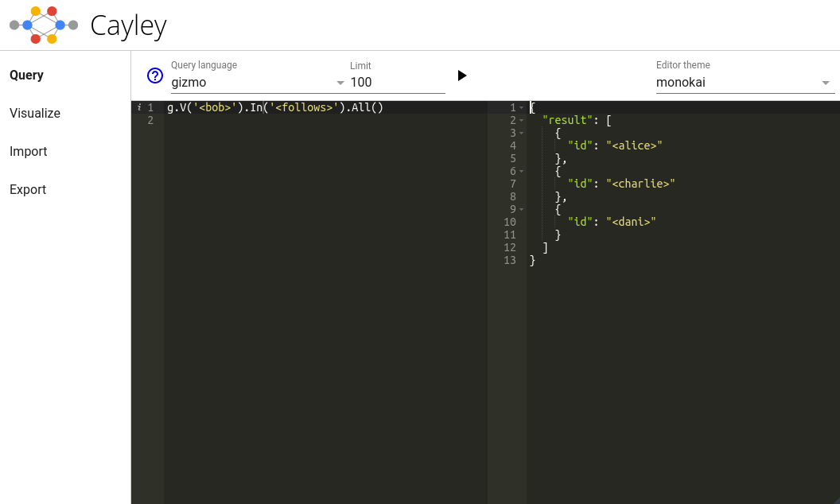Click the Cayley graph logo
The height and width of the screenshot is (504, 840).
[x=44, y=25]
